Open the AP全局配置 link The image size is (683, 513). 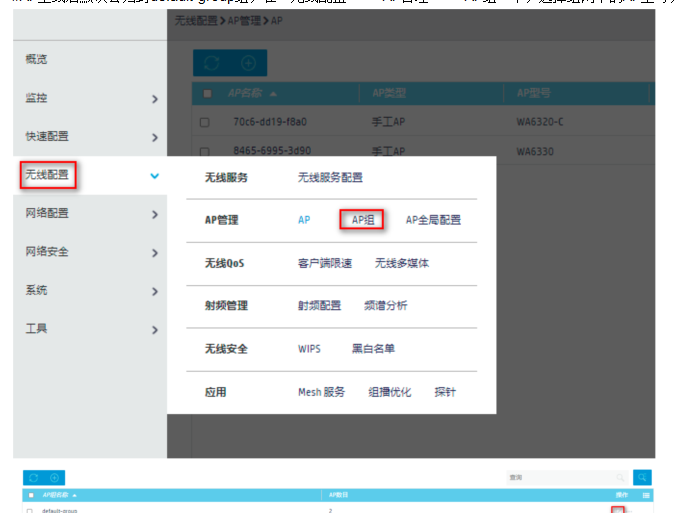point(433,220)
